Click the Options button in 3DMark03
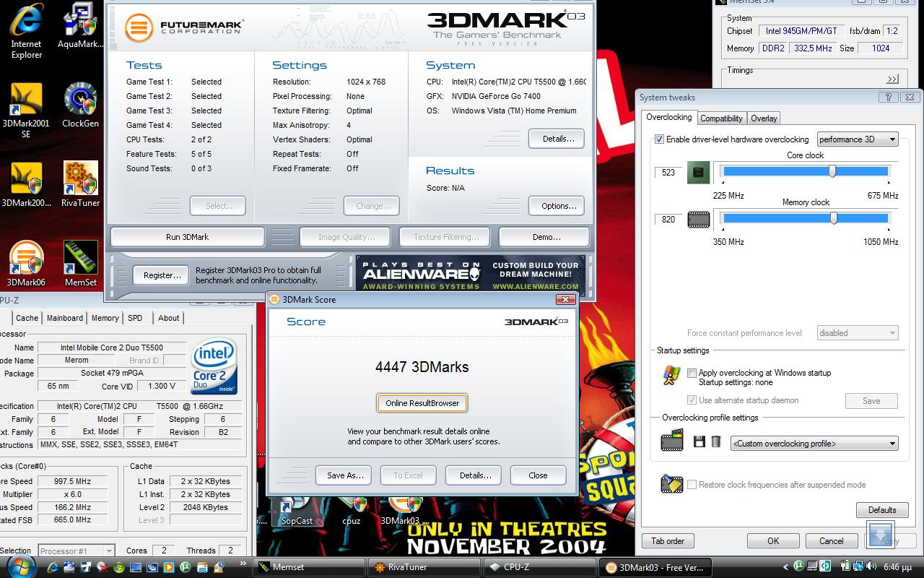Image resolution: width=924 pixels, height=578 pixels. 558,206
